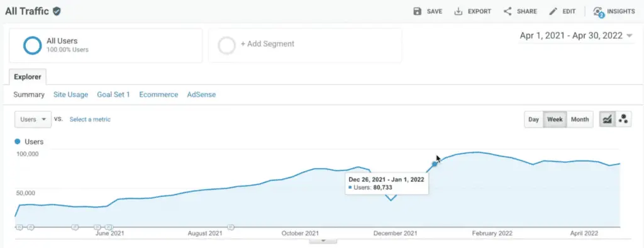This screenshot has height=248, width=644.
Task: Click the All Users segment circle icon
Action: (x=33, y=45)
